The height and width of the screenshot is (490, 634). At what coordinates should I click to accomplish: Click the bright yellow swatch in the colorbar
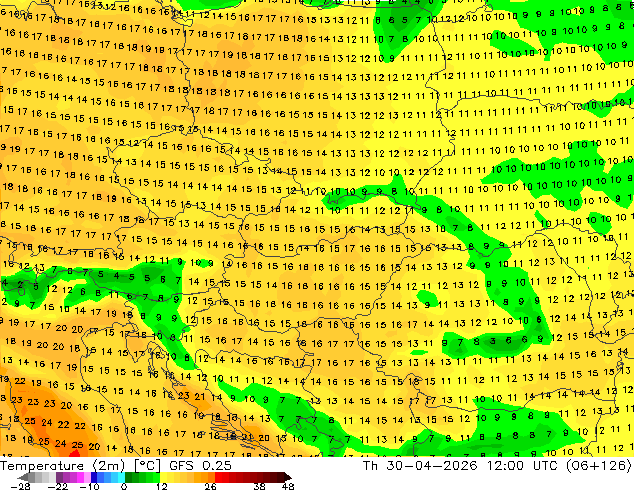point(163,477)
